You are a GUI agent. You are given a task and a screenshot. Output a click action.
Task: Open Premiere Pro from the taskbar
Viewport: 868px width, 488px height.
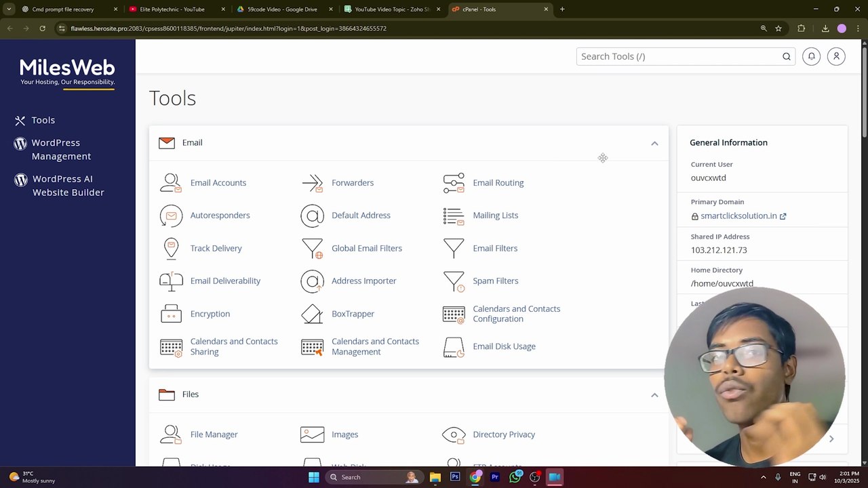point(495,477)
